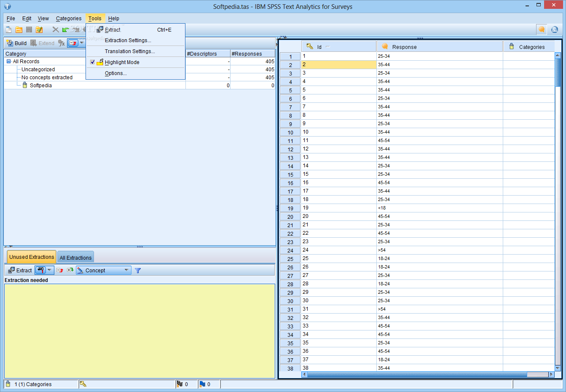This screenshot has height=392, width=566.
Task: Click the orange speech bubble icon at top right
Action: tap(542, 30)
